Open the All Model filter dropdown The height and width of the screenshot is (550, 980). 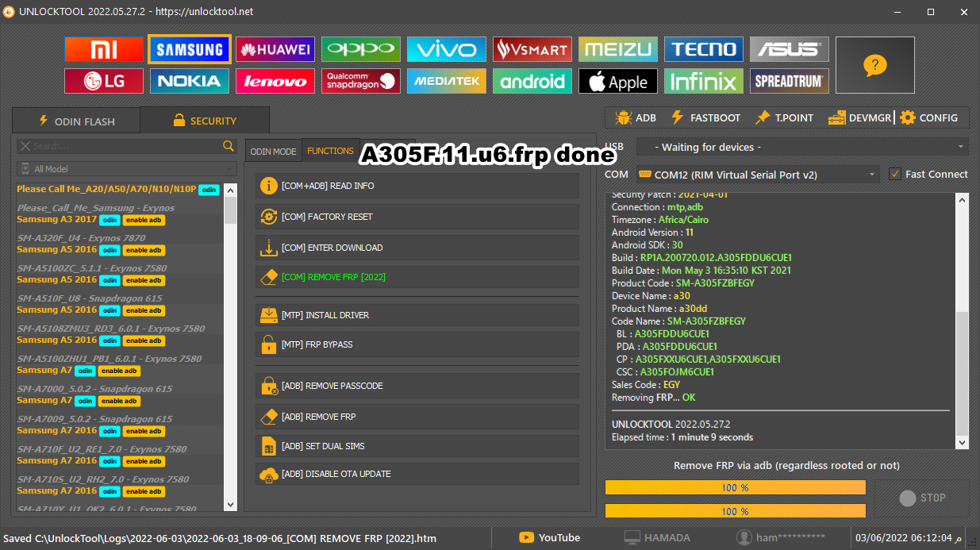[x=127, y=168]
